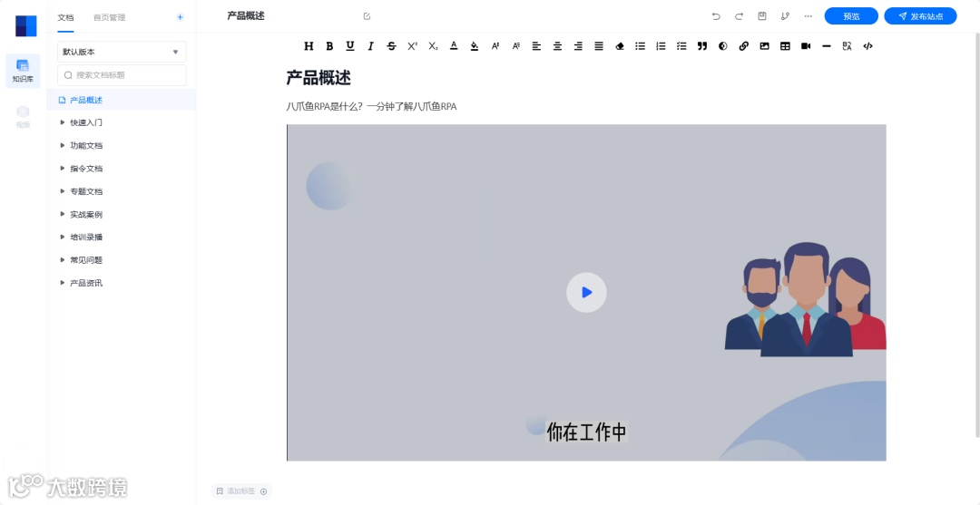Click the 添加标签 add tag button
This screenshot has height=505, width=980.
point(241,491)
